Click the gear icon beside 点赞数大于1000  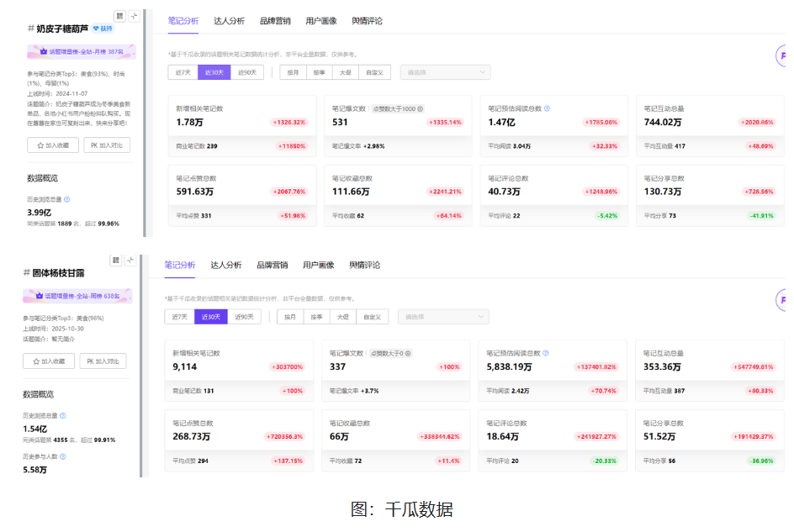click(420, 108)
